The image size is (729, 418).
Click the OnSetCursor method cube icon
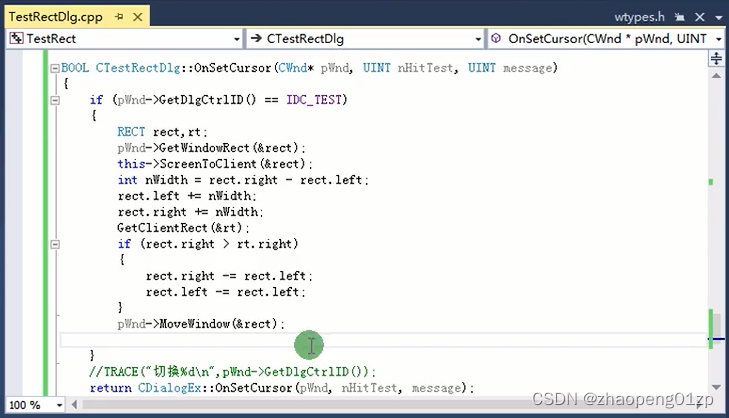[496, 39]
